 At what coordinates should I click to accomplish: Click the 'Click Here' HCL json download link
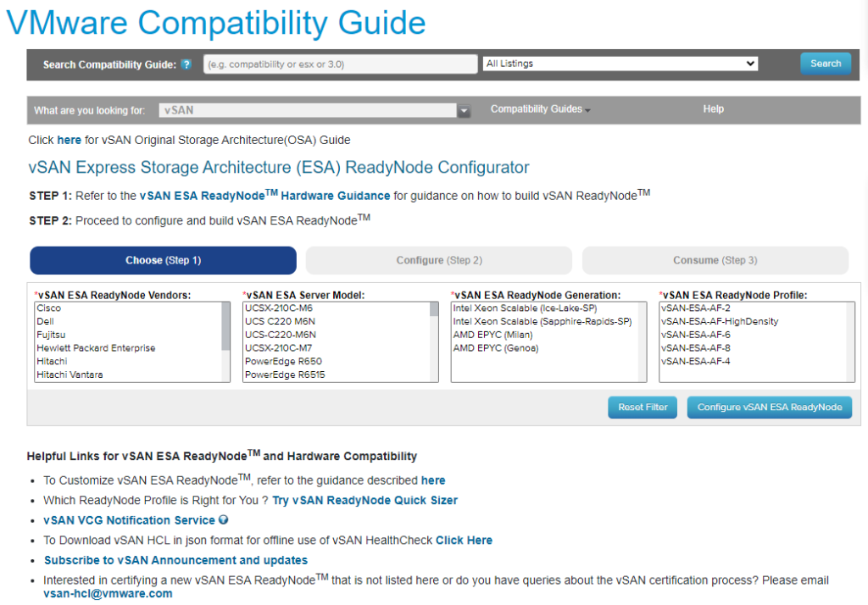[x=464, y=541]
